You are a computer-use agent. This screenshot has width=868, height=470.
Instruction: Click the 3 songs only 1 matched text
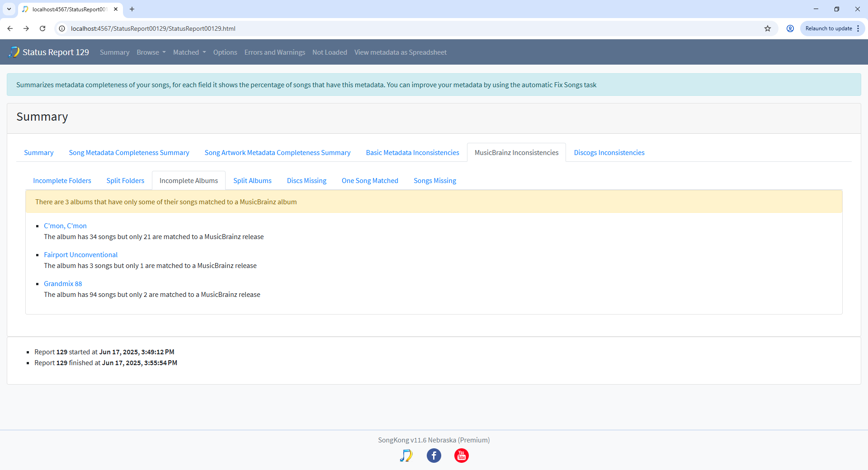(150, 266)
